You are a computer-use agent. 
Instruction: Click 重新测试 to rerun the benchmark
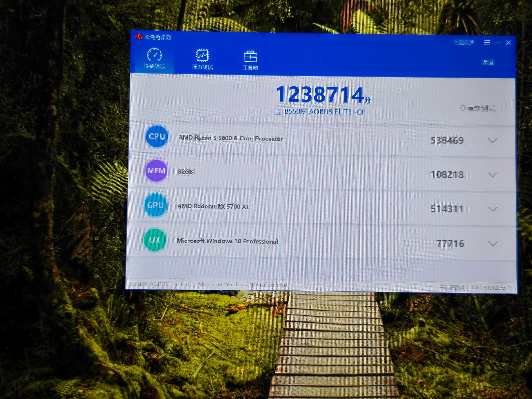[478, 109]
